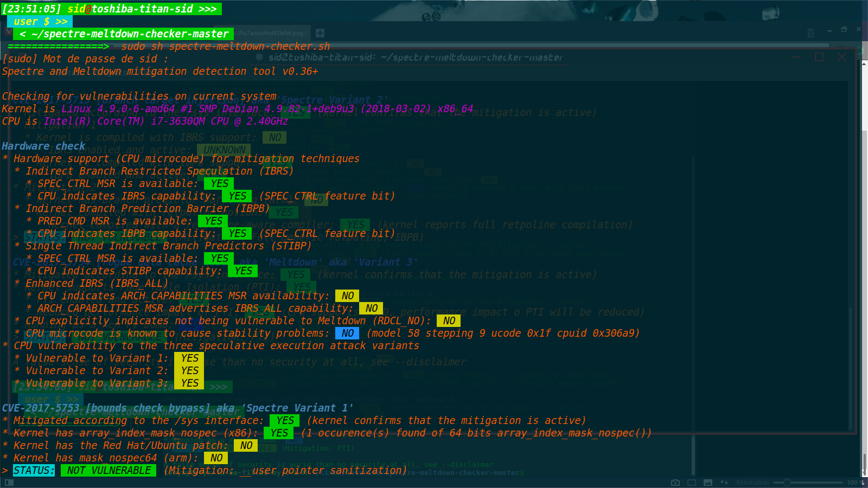Click the yellow YES beside Vulnerable to Variant 1
Viewport: 868px width, 488px height.
189,358
